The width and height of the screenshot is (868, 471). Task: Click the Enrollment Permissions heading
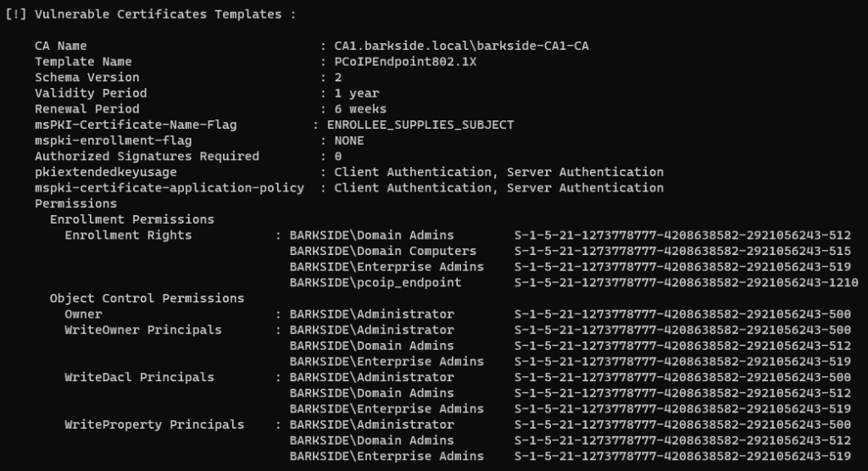click(132, 219)
